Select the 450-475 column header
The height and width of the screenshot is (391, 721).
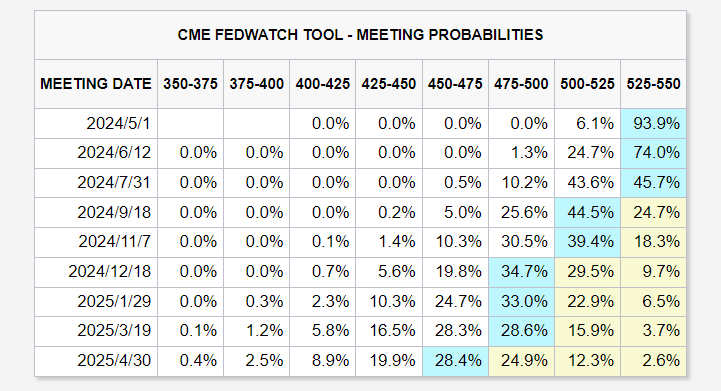point(455,84)
